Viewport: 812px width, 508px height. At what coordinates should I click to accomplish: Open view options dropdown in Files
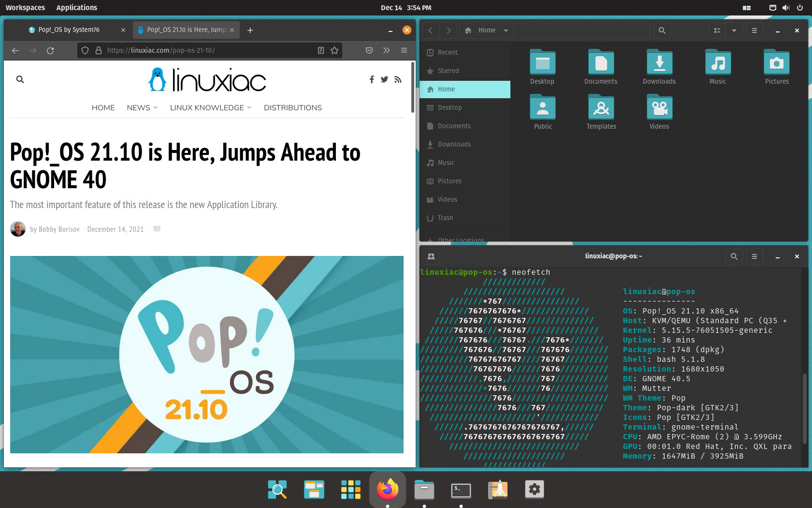(x=734, y=30)
